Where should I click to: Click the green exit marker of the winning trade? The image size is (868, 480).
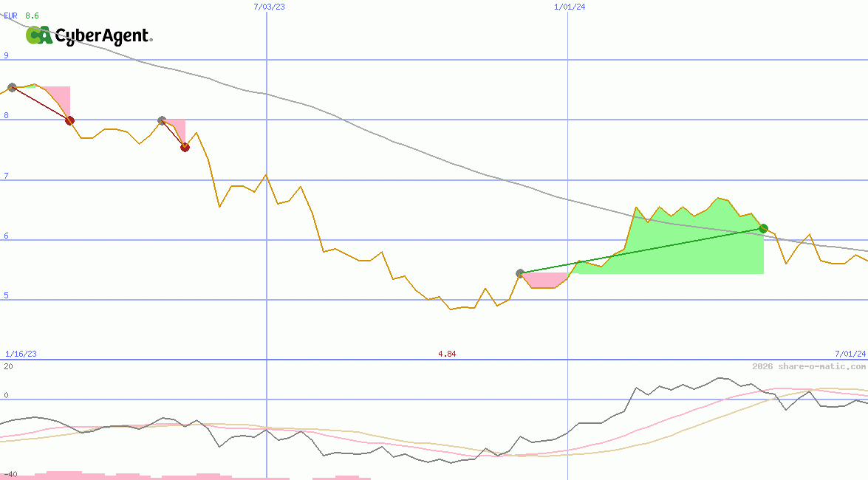[x=763, y=228]
